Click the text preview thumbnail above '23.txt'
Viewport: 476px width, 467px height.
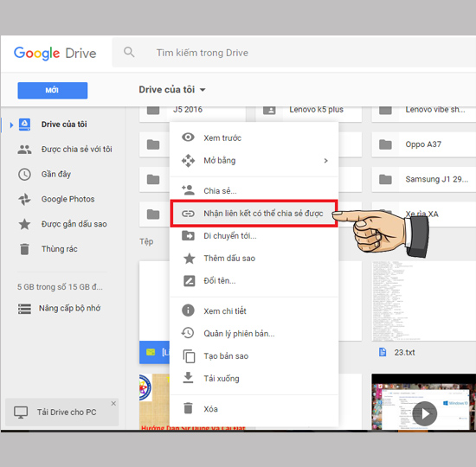coord(424,301)
